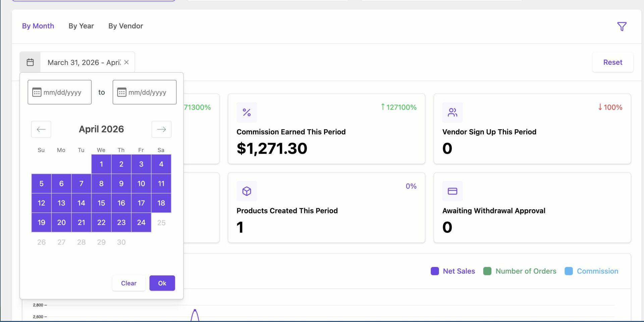Click the Net Sales legend label
Viewport: 644px width, 322px height.
459,271
